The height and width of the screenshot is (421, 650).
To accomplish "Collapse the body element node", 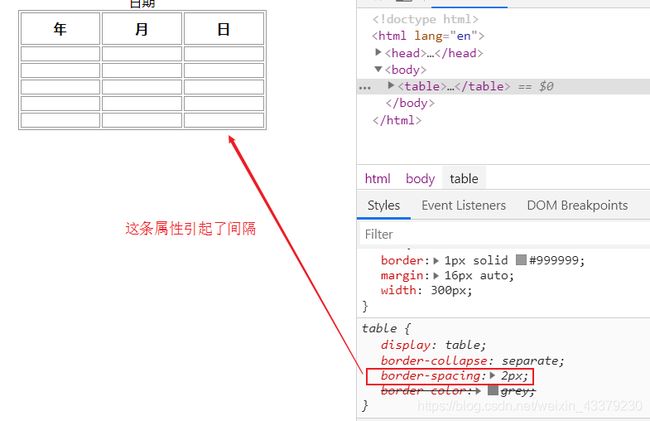I will (378, 69).
